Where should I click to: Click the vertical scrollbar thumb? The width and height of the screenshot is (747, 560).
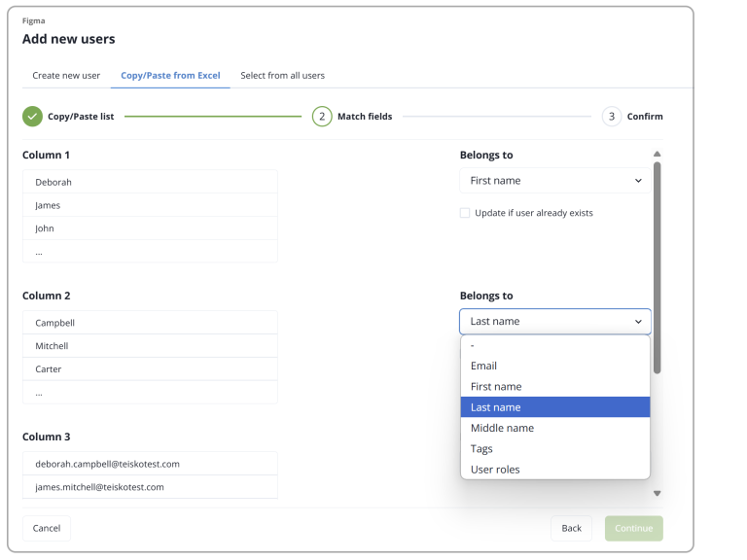point(658,267)
